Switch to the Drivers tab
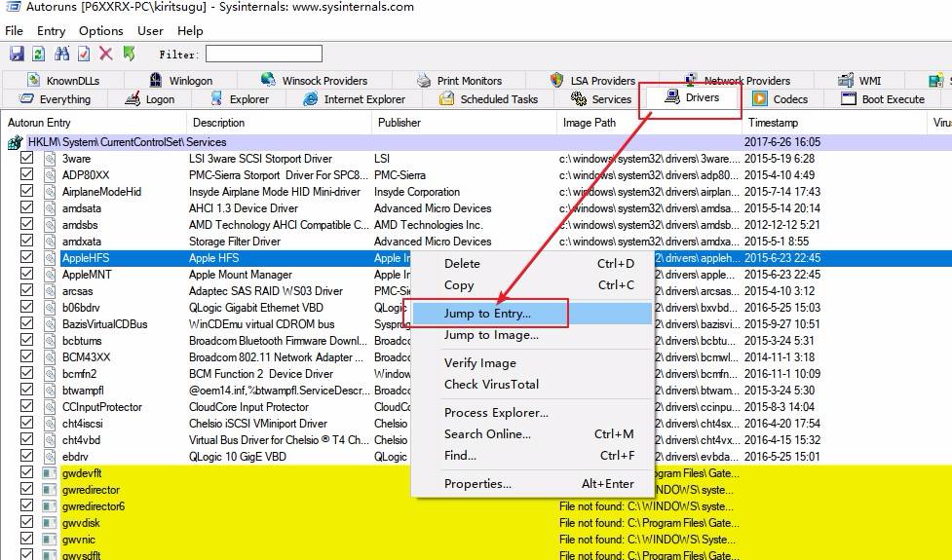952x560 pixels. [692, 97]
